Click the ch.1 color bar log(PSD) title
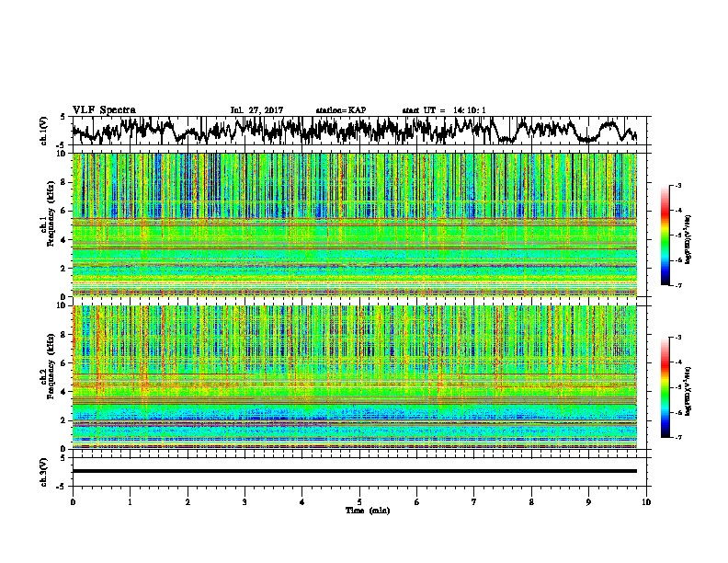Image resolution: width=728 pixels, height=563 pixels. pyautogui.click(x=688, y=240)
